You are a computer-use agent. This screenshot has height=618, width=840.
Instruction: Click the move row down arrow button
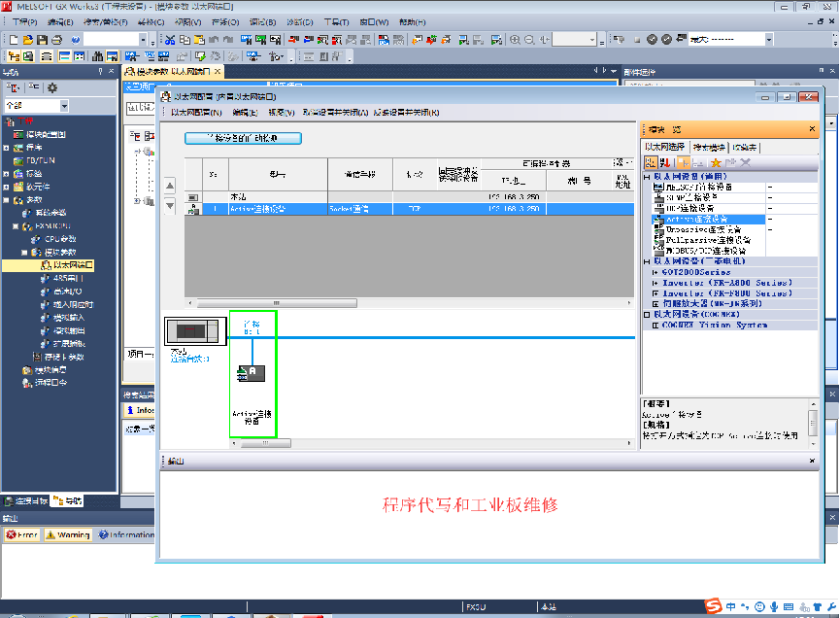[x=170, y=205]
